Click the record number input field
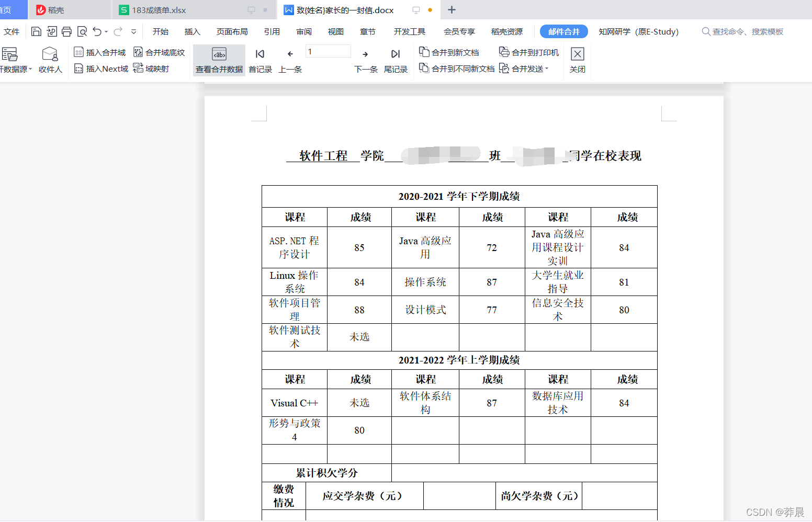This screenshot has width=812, height=522. click(x=328, y=51)
